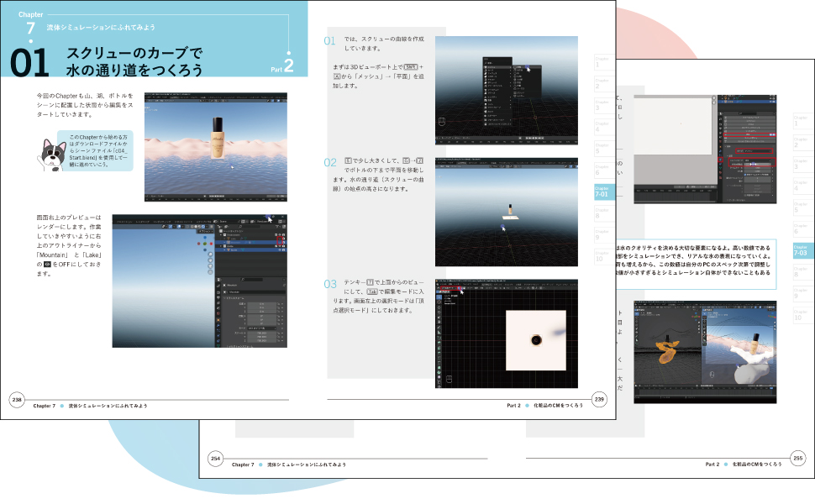This screenshot has width=815, height=504.
Task: Click the heading スクリューのカーブで水の通り道をつくろう
Action: (x=134, y=61)
